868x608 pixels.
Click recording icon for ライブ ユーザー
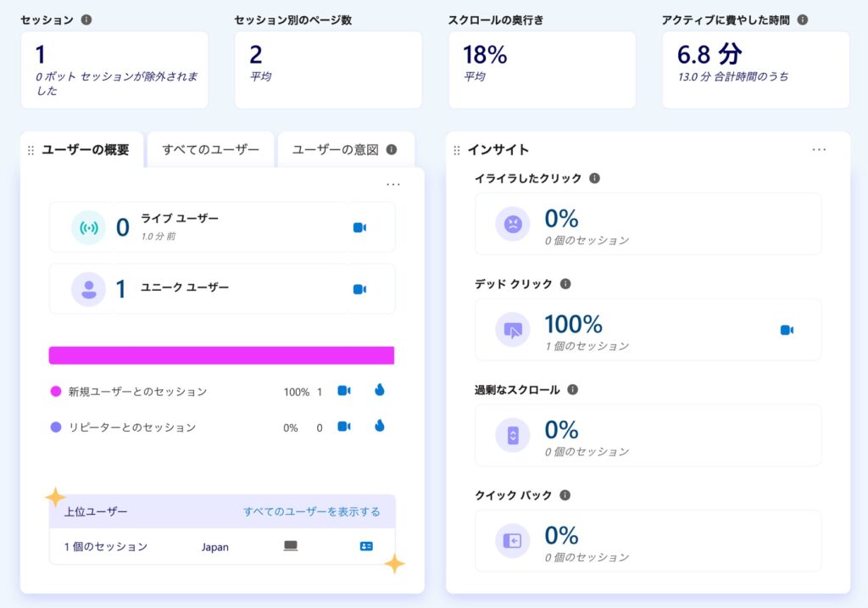coord(359,227)
